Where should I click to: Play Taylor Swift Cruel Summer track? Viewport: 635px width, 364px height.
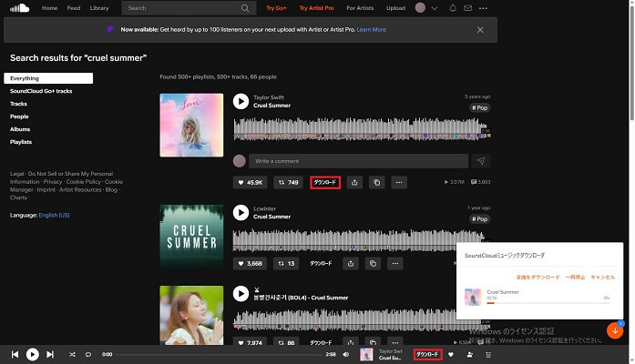(241, 102)
